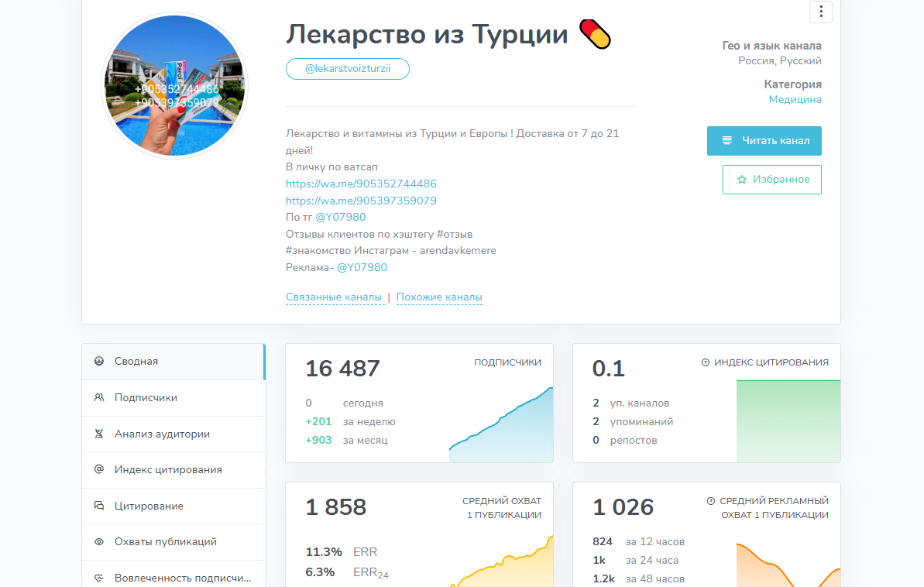Open the Похожие каналы link
The width and height of the screenshot is (924, 587).
[439, 297]
